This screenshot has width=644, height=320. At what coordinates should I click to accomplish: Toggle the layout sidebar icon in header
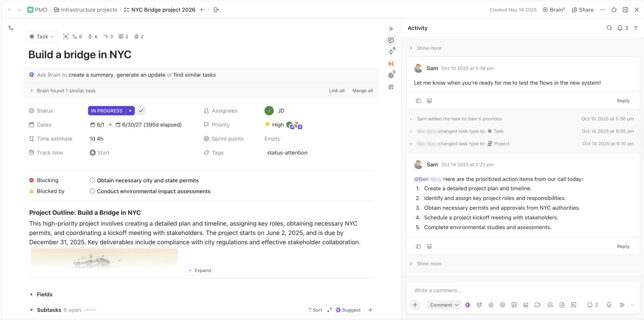click(625, 10)
